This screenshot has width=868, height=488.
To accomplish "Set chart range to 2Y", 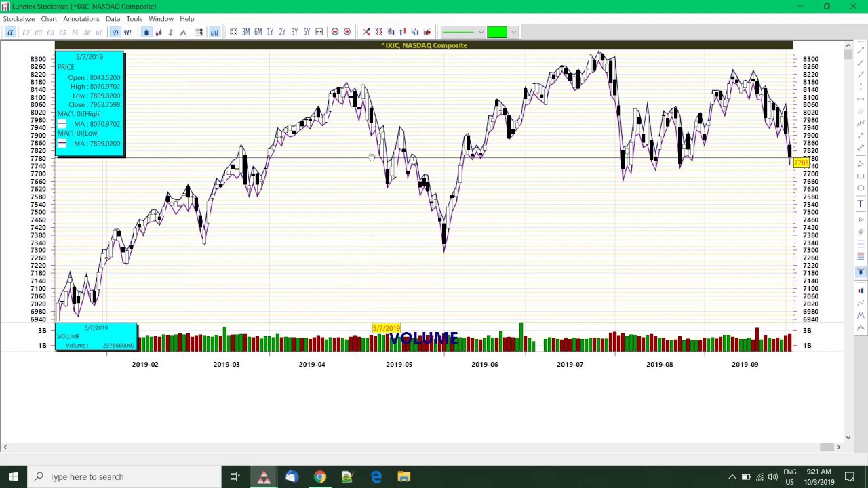I will coord(282,32).
